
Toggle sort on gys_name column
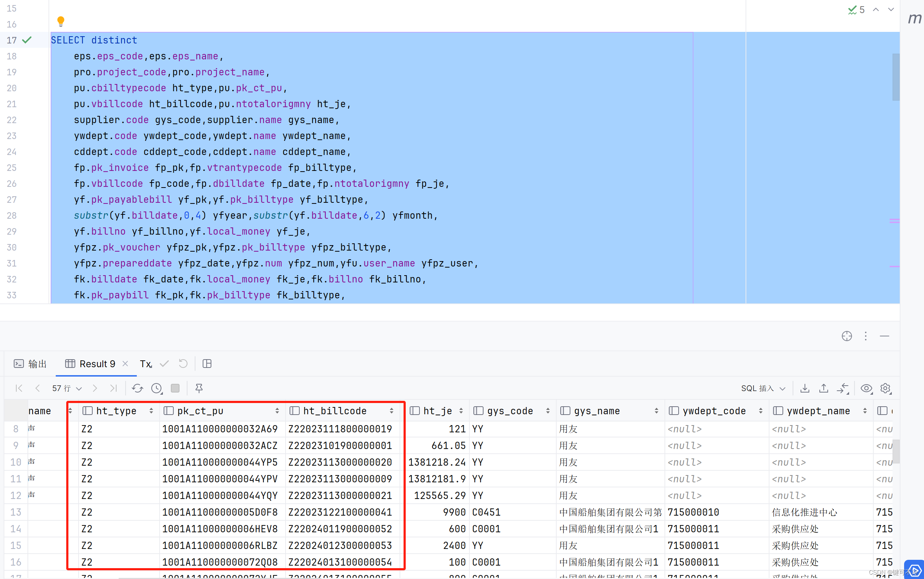click(656, 411)
